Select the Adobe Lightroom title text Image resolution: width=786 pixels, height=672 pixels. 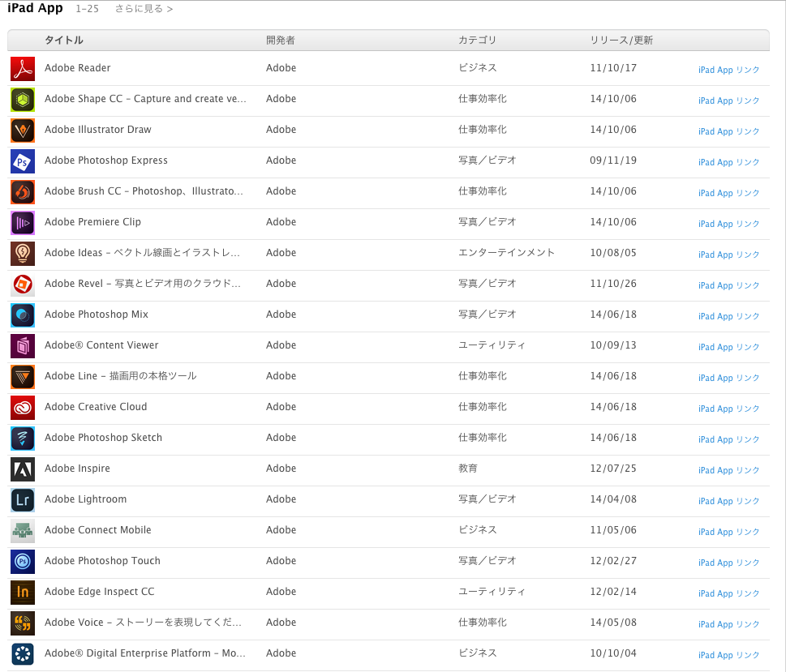(x=86, y=499)
